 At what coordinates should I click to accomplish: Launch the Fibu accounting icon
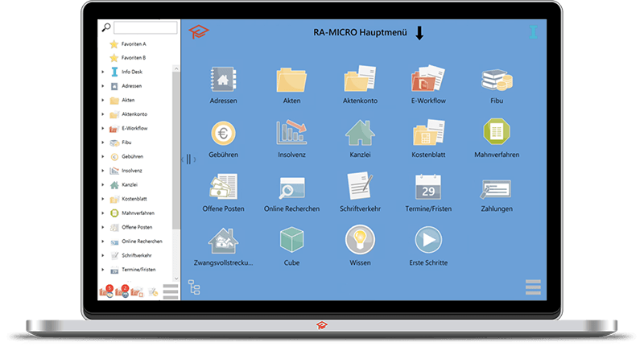[497, 80]
